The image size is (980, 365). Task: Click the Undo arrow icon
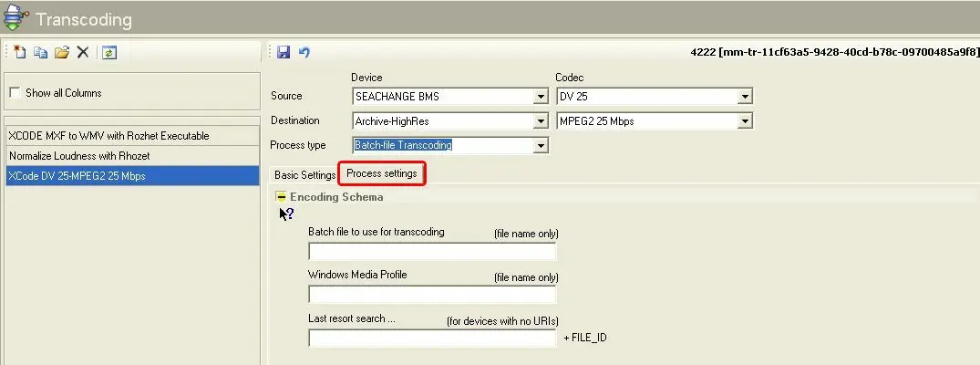pyautogui.click(x=304, y=53)
